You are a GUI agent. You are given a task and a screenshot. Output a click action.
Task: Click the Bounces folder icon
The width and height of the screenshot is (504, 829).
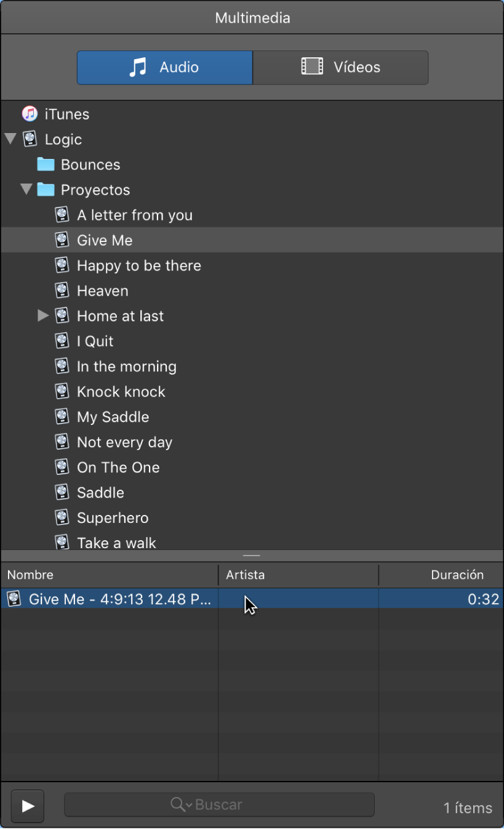pyautogui.click(x=46, y=164)
